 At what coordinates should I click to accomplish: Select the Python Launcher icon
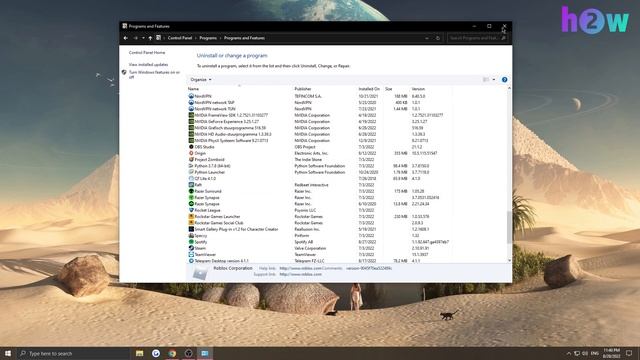point(191,172)
